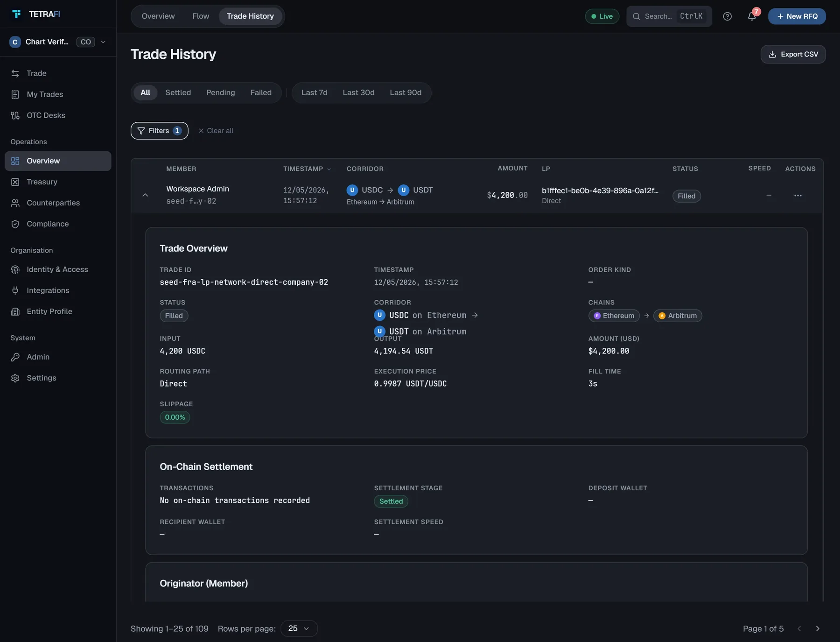Viewport: 840px width, 642px height.
Task: Click the Member column header
Action: tap(181, 169)
